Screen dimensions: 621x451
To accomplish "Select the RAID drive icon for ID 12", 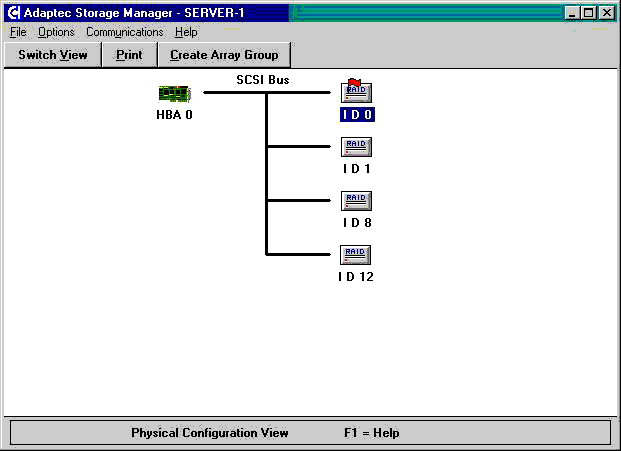I will pos(355,255).
